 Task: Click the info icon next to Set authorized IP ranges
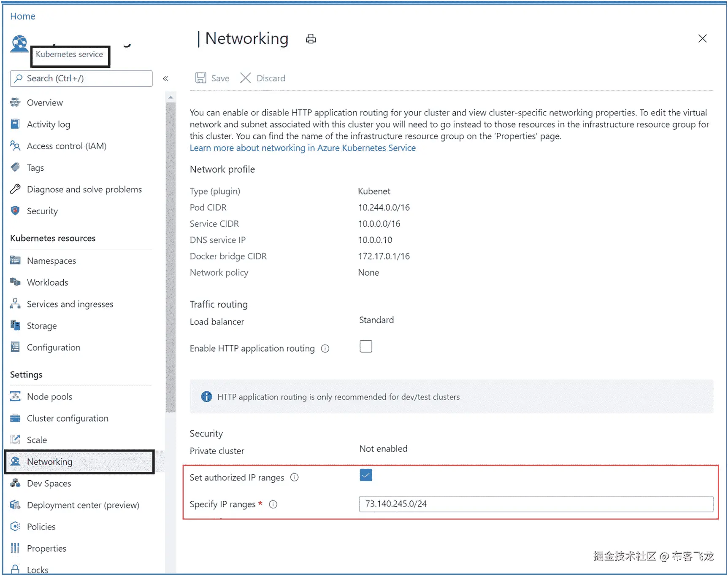[295, 477]
